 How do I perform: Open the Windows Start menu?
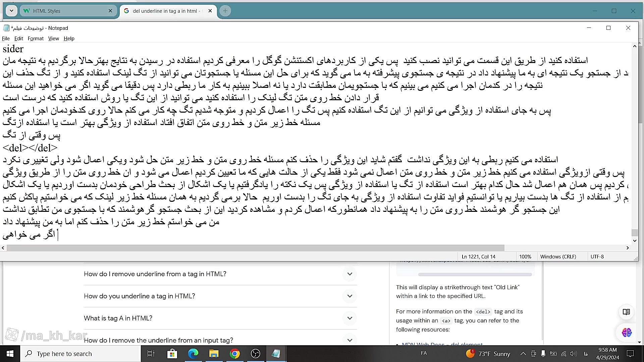pyautogui.click(x=10, y=354)
